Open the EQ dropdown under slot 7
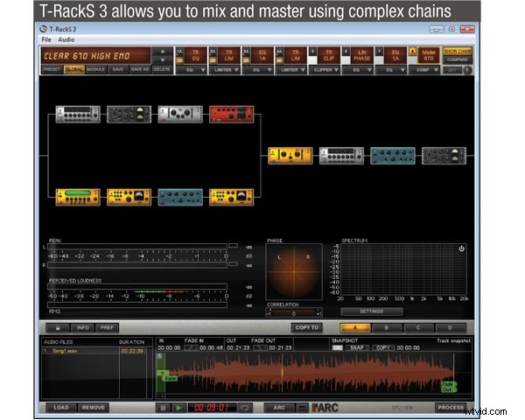 pyautogui.click(x=391, y=70)
